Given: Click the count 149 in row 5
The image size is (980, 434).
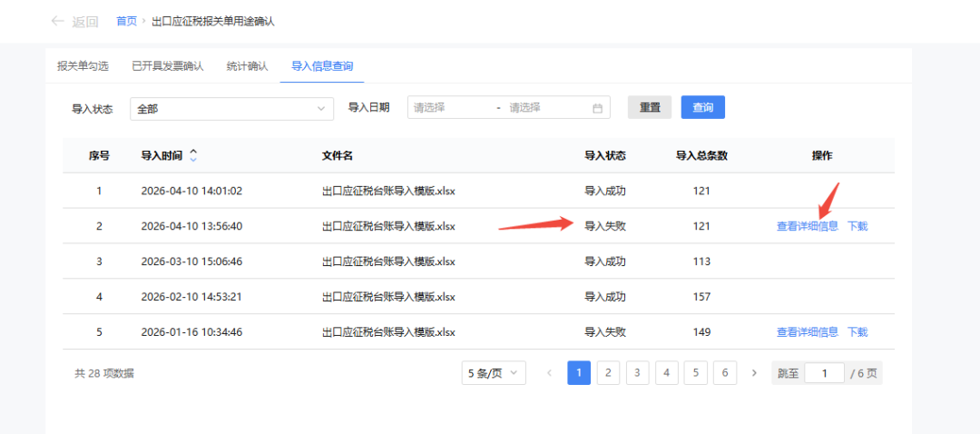Looking at the screenshot, I should click(701, 332).
